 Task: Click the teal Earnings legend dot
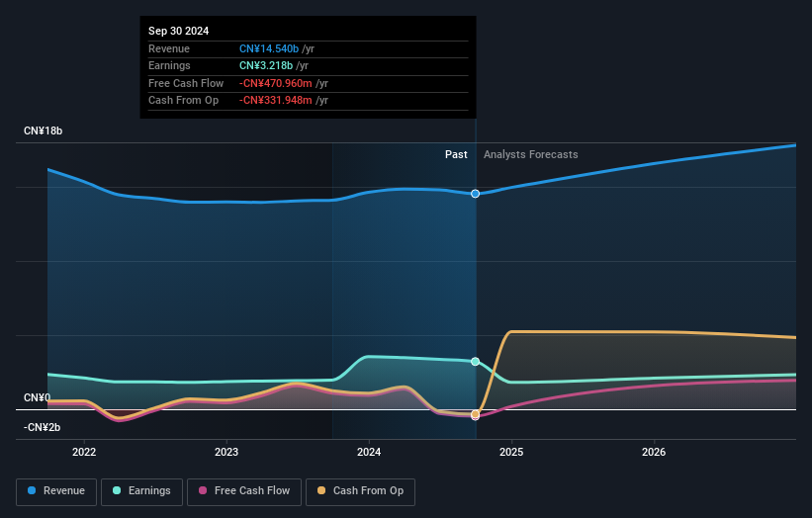(117, 490)
